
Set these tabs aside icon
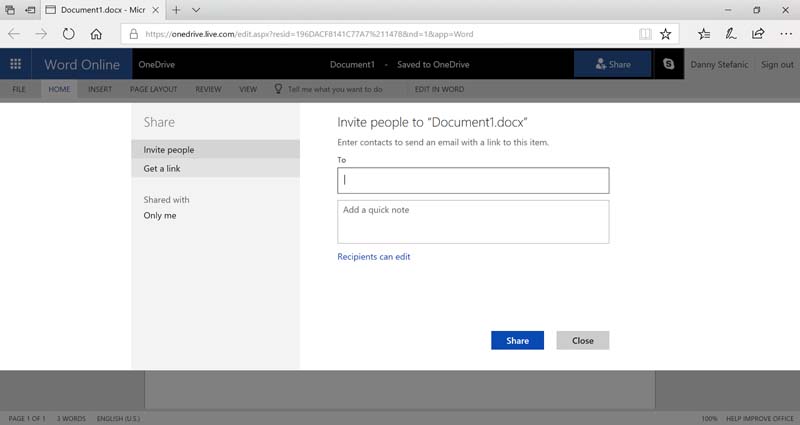[x=30, y=10]
